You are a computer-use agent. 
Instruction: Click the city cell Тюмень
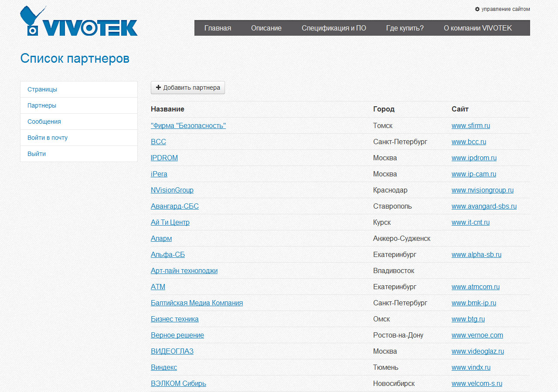click(386, 367)
